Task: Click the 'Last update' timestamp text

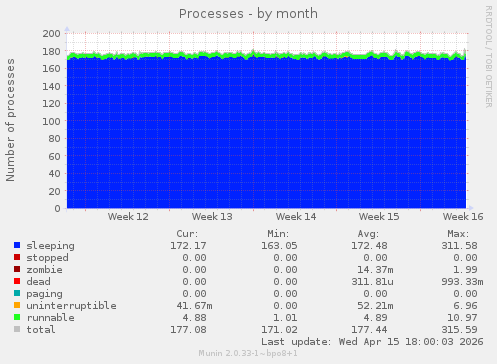Action: tap(372, 342)
